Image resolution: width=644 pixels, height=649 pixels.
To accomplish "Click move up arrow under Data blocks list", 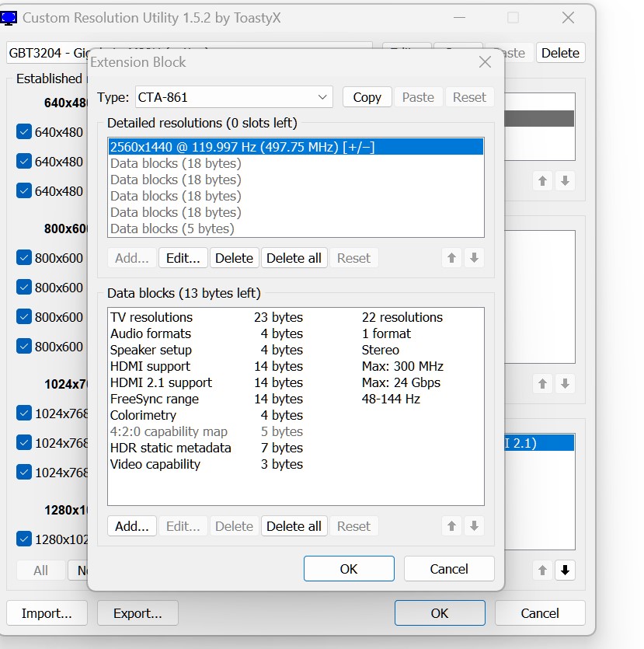I will click(x=452, y=526).
